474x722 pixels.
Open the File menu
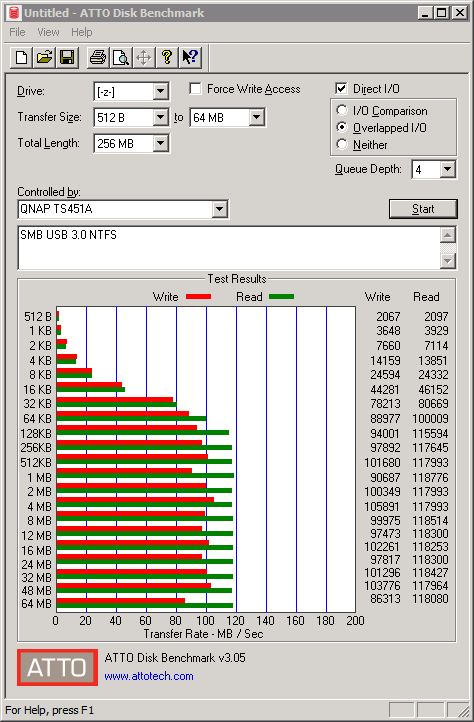pyautogui.click(x=17, y=32)
